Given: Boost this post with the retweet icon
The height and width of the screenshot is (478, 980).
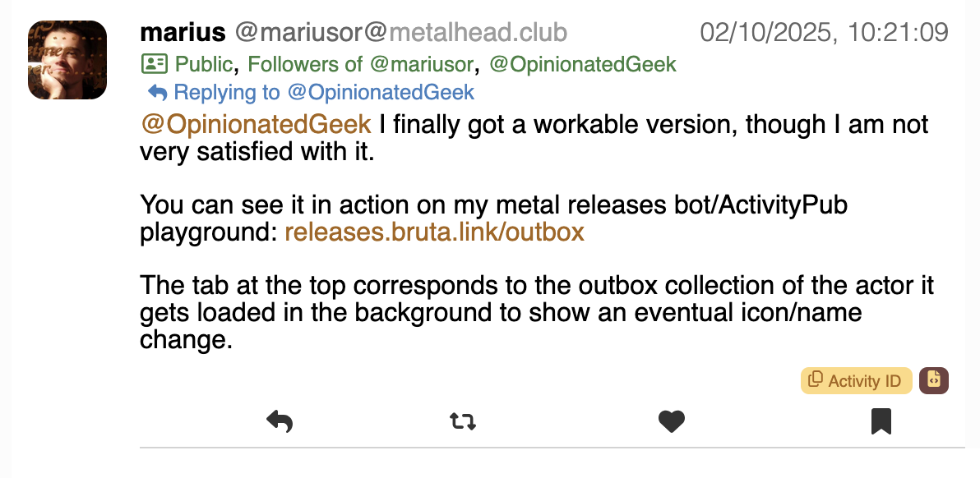Looking at the screenshot, I should (x=463, y=422).
